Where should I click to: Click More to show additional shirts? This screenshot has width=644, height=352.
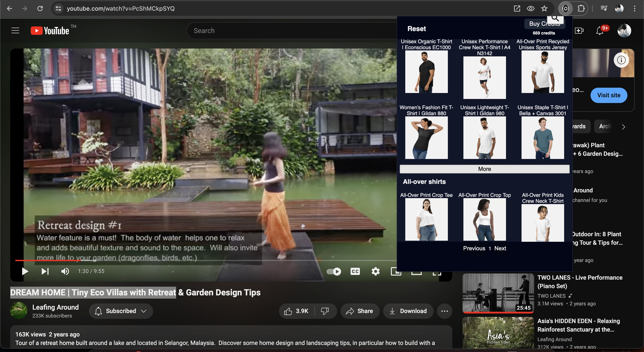coord(484,169)
